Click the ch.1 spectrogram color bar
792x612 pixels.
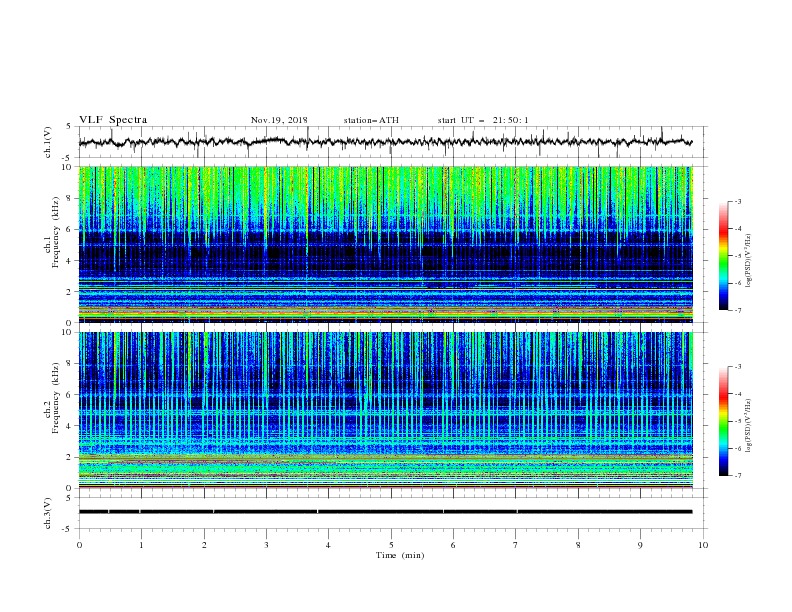click(723, 256)
